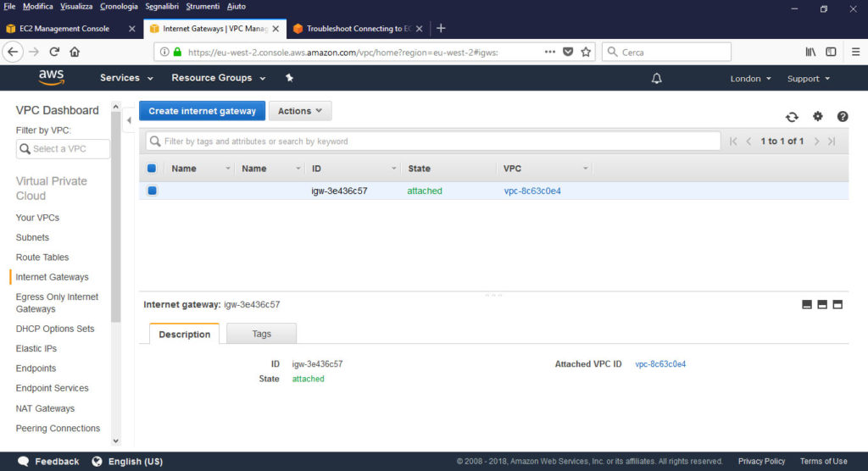Open a new browser tab

pyautogui.click(x=441, y=28)
